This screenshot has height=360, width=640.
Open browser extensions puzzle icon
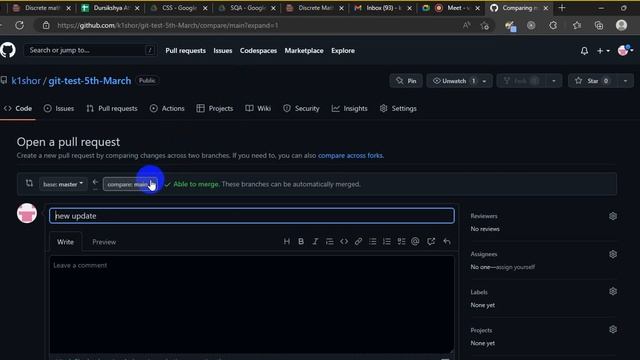click(553, 25)
